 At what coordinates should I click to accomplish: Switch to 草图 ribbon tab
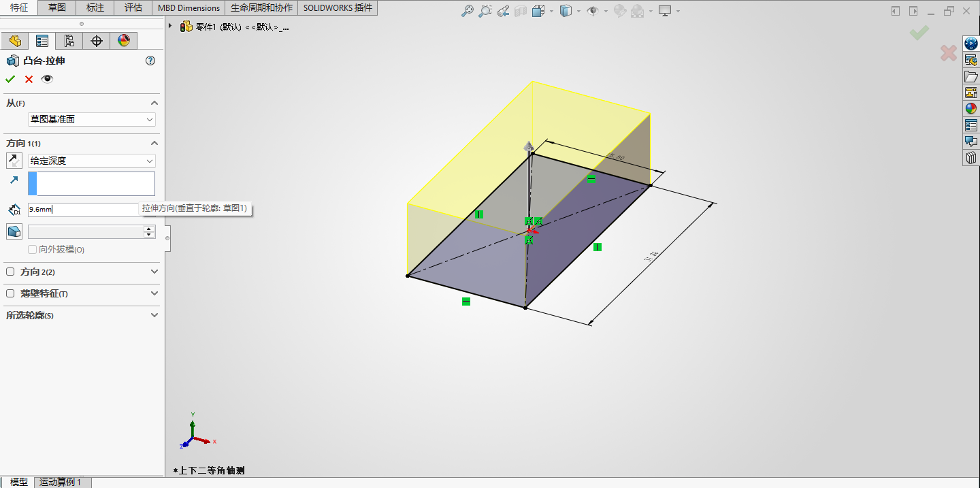(x=57, y=8)
